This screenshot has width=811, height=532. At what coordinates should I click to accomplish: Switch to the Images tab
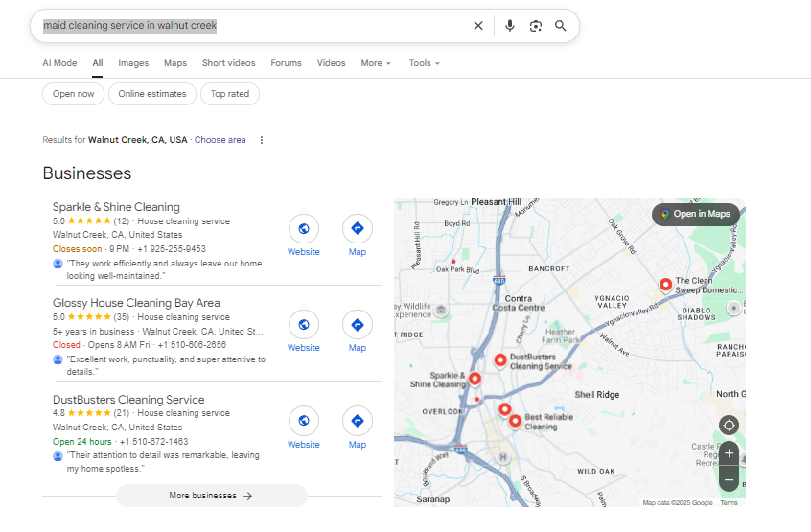(133, 63)
